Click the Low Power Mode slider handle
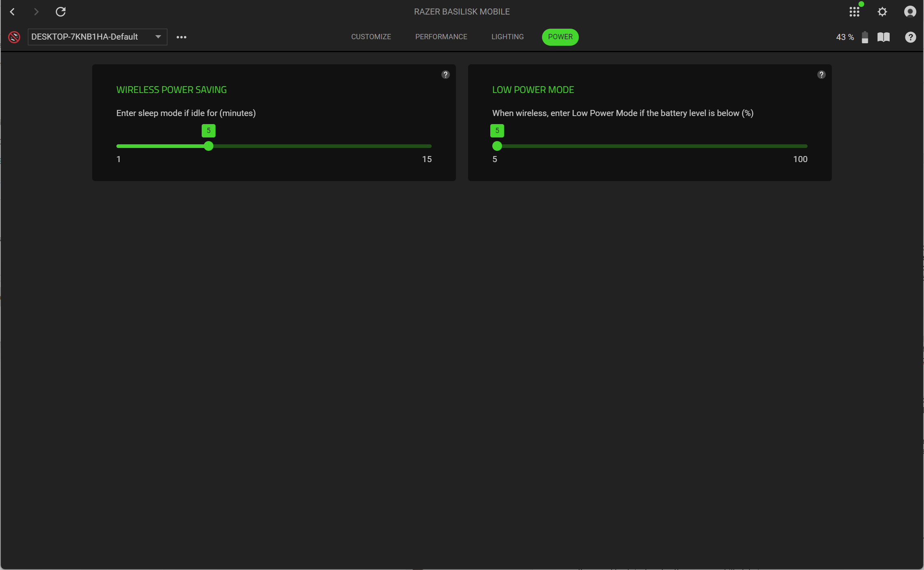Viewport: 924px width, 570px height. (497, 146)
